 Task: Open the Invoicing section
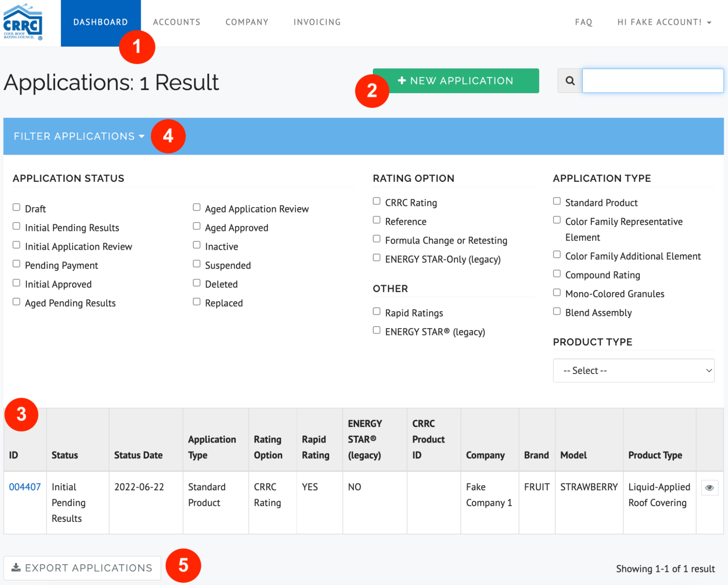coord(316,22)
